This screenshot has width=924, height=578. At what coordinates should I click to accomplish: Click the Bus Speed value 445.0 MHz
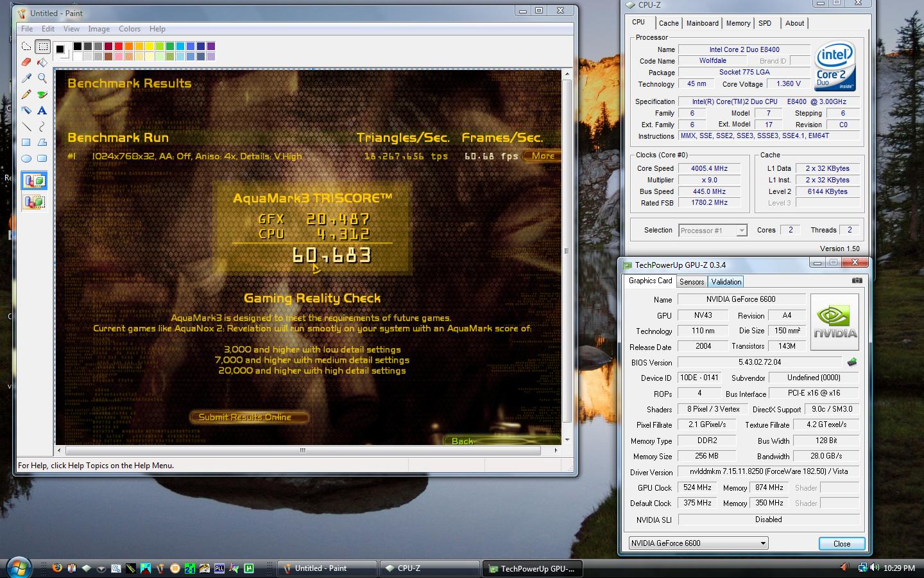[x=708, y=191]
